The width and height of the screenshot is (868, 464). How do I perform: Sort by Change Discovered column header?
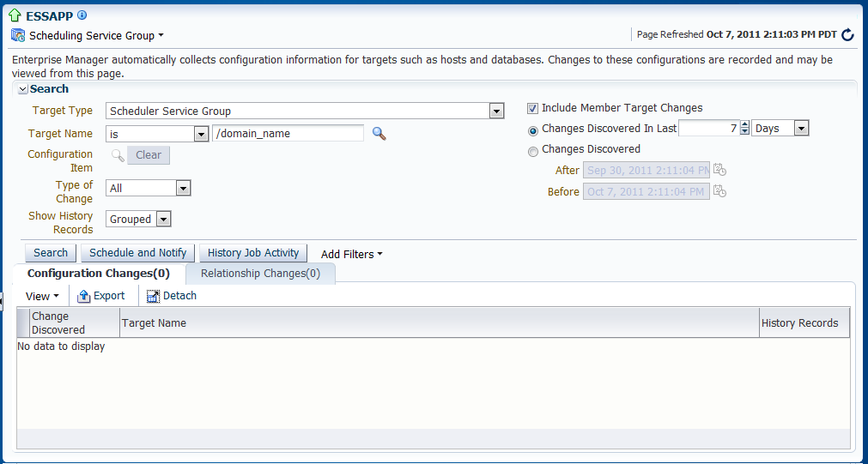click(75, 323)
